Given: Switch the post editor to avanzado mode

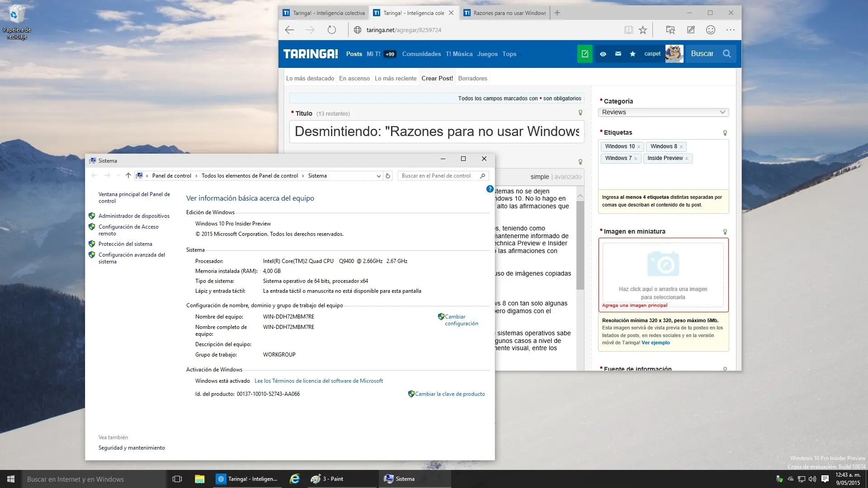Looking at the screenshot, I should pyautogui.click(x=566, y=177).
